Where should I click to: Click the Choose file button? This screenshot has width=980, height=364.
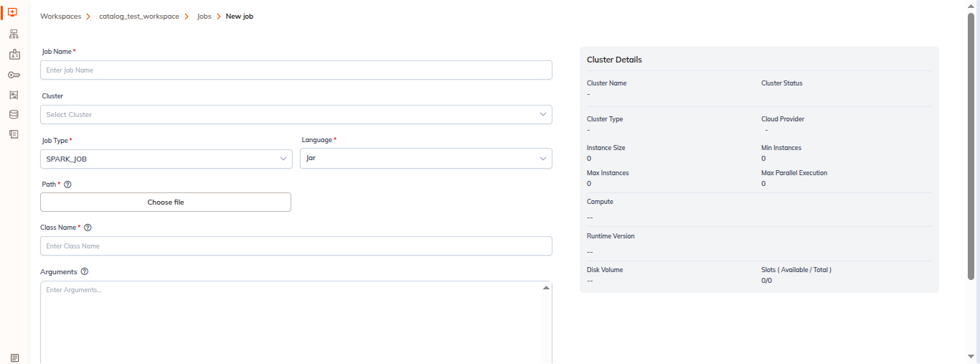(166, 202)
